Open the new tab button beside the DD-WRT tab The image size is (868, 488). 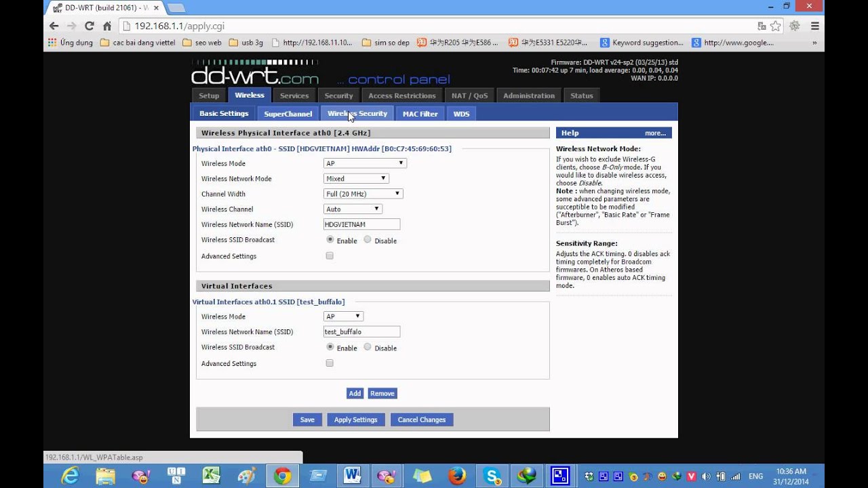coord(176,7)
